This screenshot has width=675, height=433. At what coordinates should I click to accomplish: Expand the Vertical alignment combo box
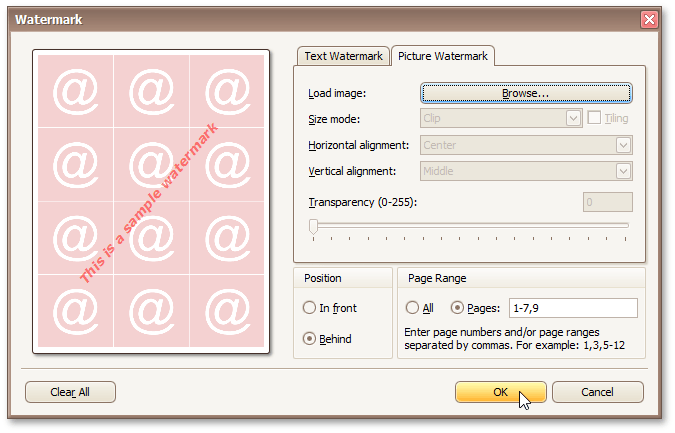pyautogui.click(x=624, y=171)
